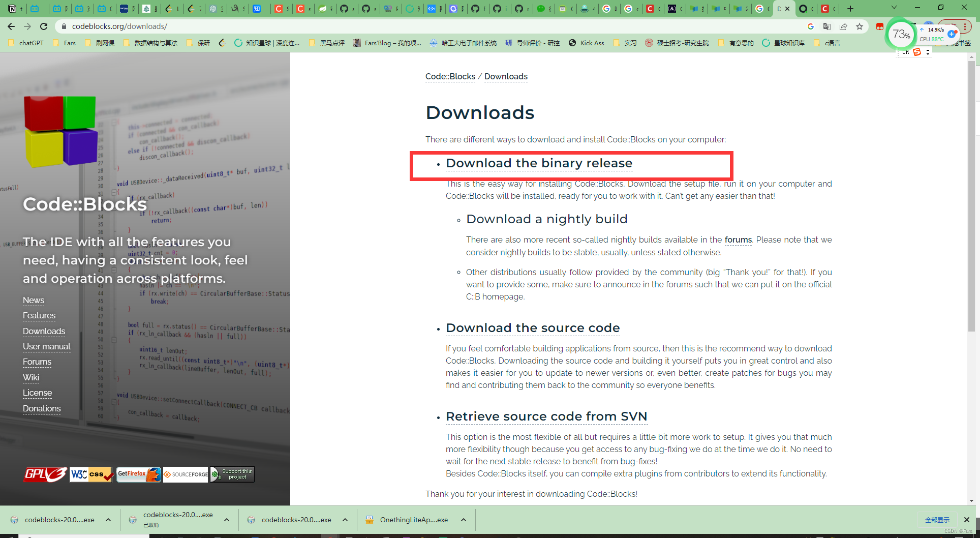Open the LeetCode icon bookmark
Viewport: 980px width, 538px height.
pos(222,43)
